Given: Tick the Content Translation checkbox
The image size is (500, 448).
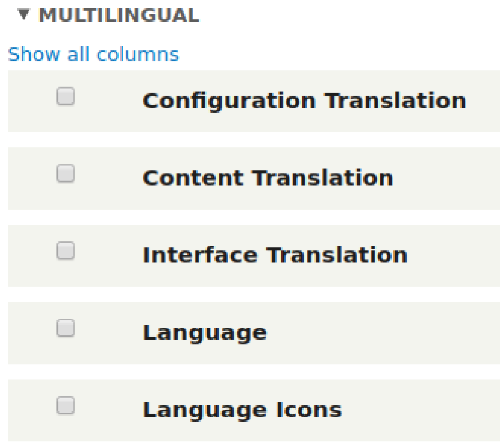Looking at the screenshot, I should coord(66,174).
